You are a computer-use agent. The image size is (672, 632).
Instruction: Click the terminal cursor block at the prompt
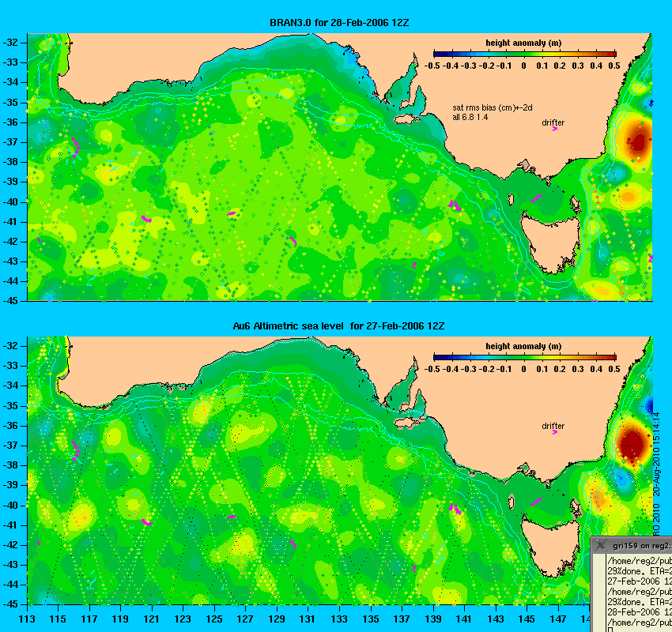pos(610,630)
